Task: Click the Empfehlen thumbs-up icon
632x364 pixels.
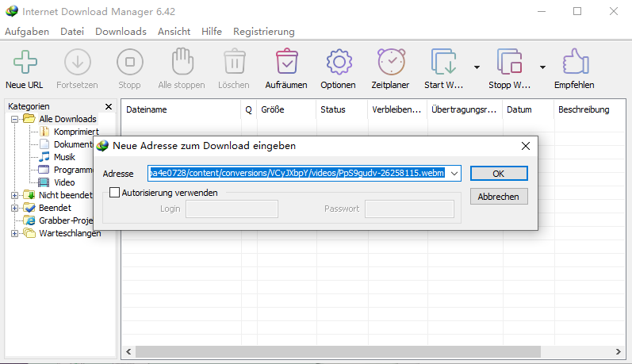Action: click(576, 61)
